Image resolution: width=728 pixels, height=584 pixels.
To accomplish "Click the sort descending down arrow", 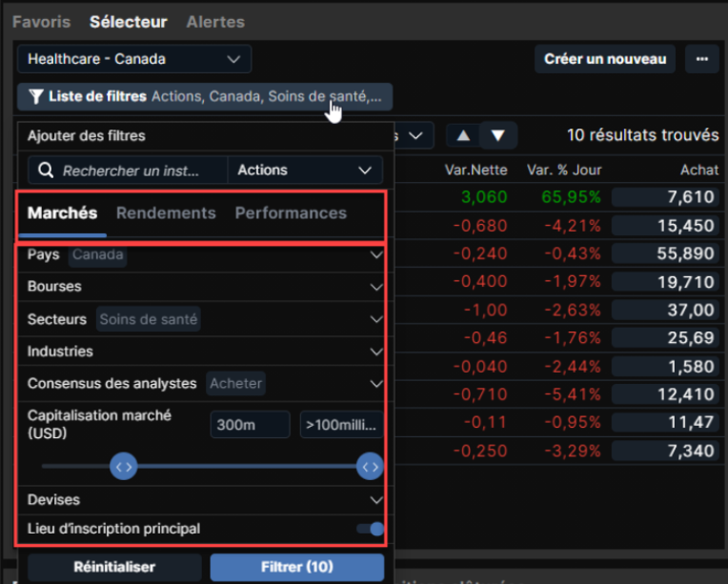I will (497, 135).
